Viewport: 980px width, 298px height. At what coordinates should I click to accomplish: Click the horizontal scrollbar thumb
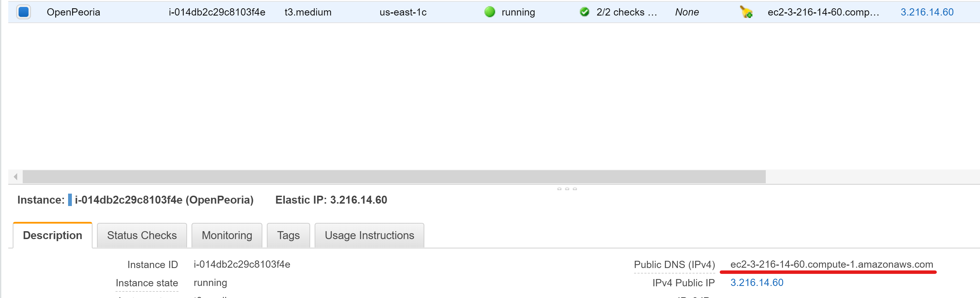(x=394, y=176)
